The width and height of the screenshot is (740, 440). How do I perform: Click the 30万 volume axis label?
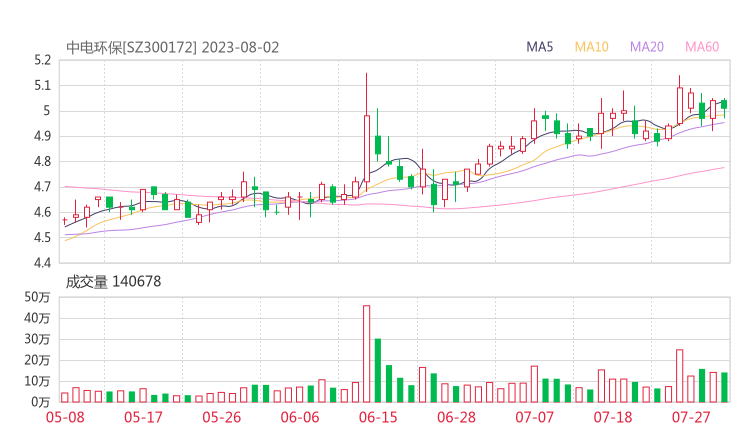37,339
